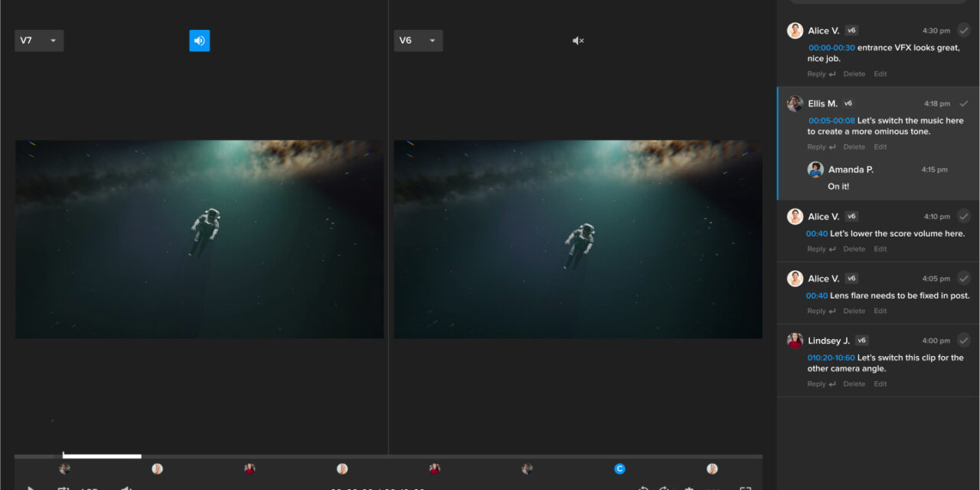
Task: Click the last avatar marker on timeline
Action: 712,469
